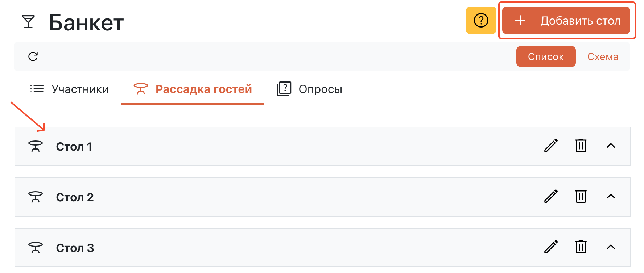
Task: Collapse the Стол 1 section
Action: click(611, 146)
